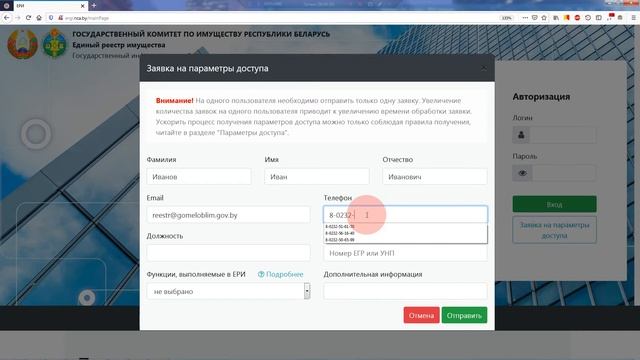Click the Belarus state emblem logo

tap(22, 44)
